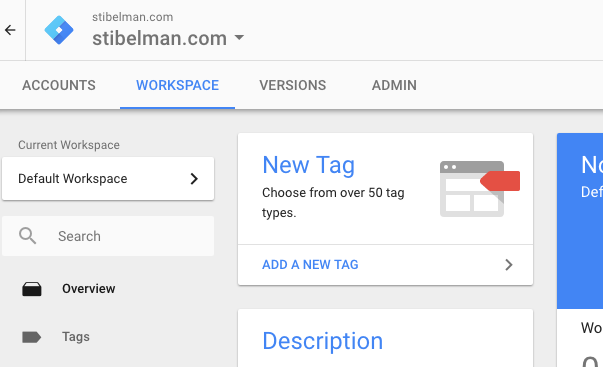Switch to the Workspace tab
The height and width of the screenshot is (367, 603).
(x=177, y=85)
